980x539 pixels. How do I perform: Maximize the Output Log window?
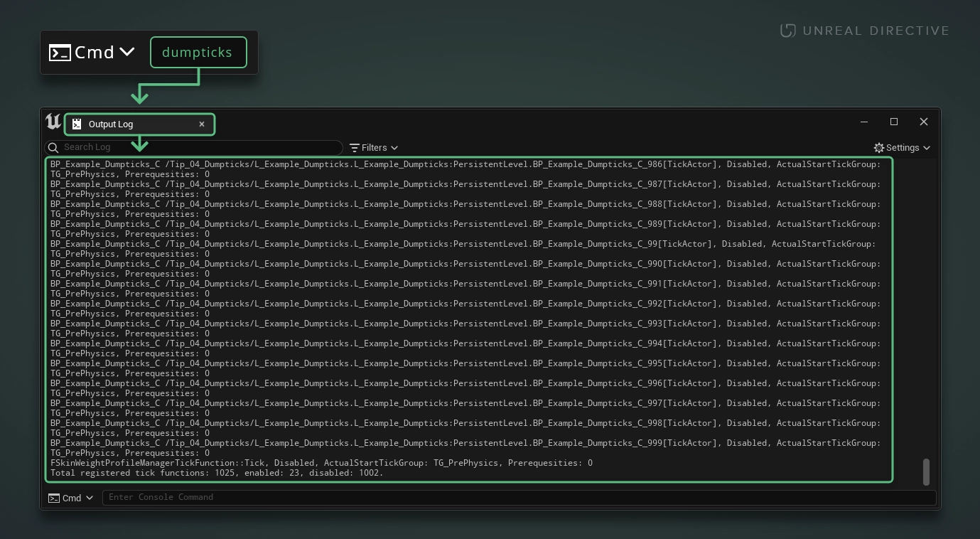click(x=894, y=122)
